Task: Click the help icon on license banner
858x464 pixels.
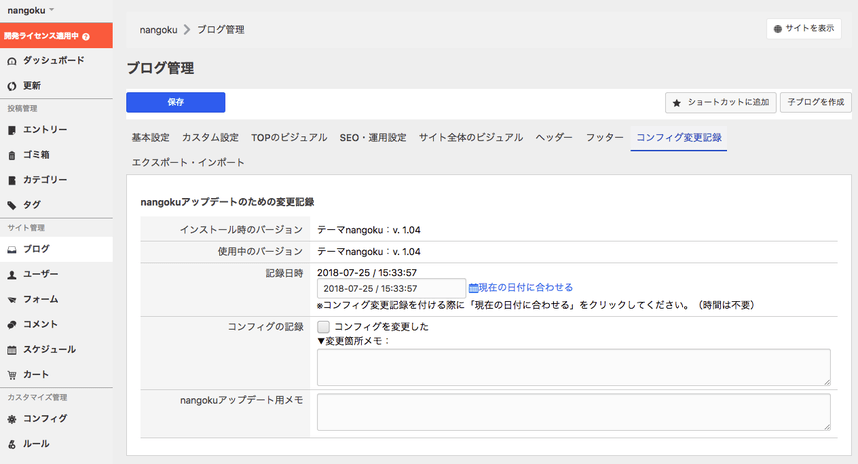Action: coord(86,36)
